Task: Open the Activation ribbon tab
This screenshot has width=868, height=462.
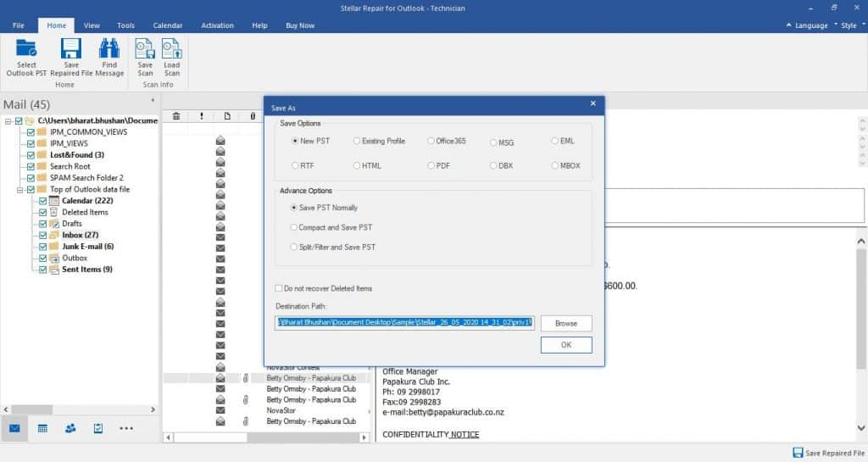Action: pos(217,25)
